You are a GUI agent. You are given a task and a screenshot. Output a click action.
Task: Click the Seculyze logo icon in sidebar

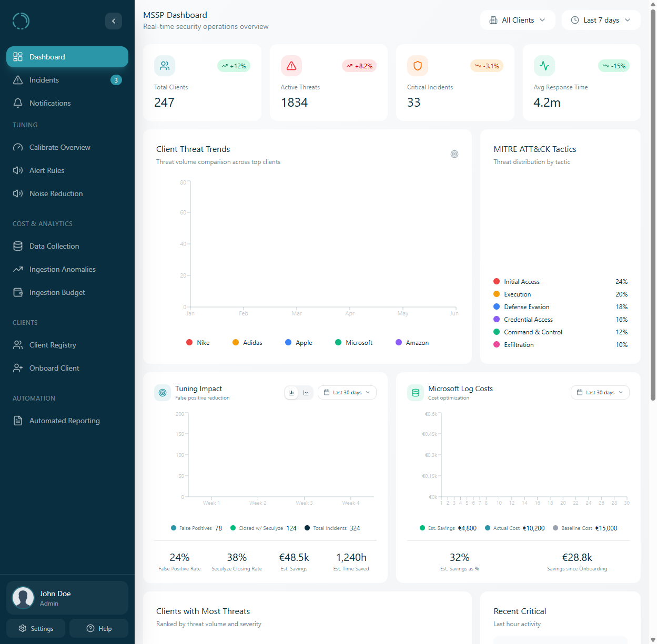(x=21, y=21)
